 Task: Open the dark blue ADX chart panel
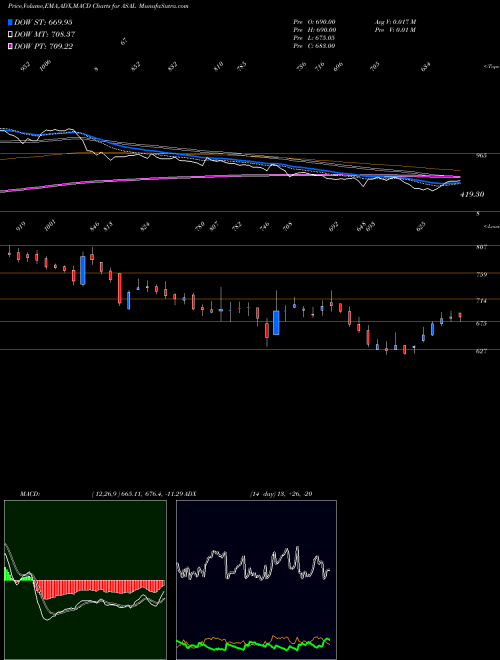tap(256, 580)
